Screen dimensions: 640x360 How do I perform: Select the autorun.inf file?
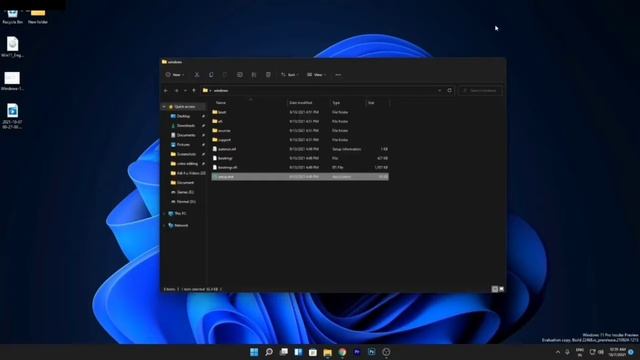point(300,149)
